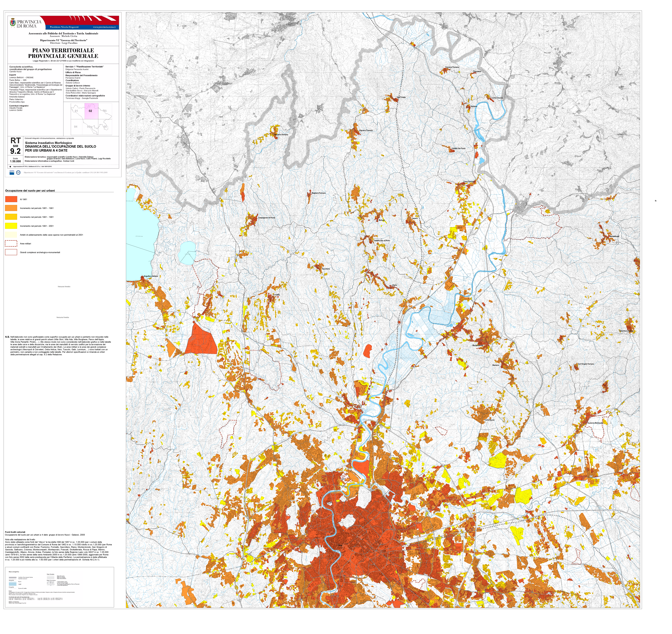Viewport: 672px width, 634px height.
Task: Click the 'Fonte Nuova' map label
Action: [x=489, y=420]
